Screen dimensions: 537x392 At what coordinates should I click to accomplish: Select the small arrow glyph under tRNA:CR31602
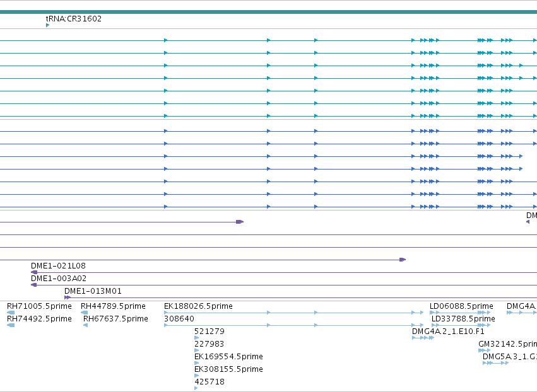(x=47, y=25)
